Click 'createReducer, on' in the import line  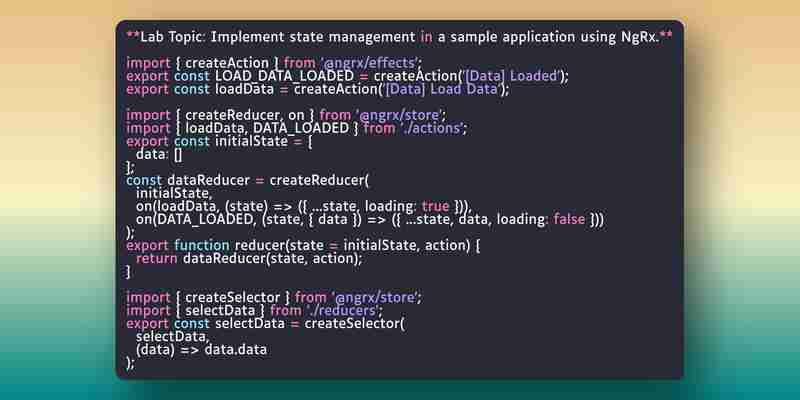click(245, 115)
